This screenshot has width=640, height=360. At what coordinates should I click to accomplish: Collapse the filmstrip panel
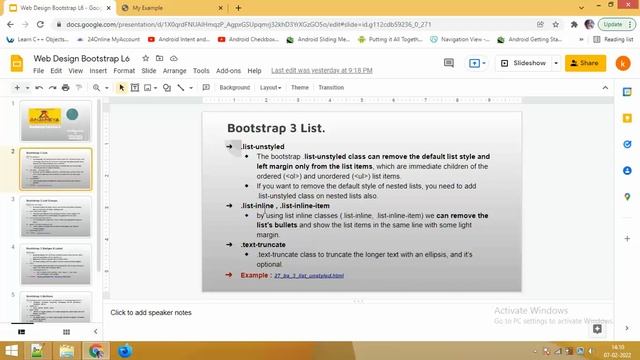coord(96,331)
